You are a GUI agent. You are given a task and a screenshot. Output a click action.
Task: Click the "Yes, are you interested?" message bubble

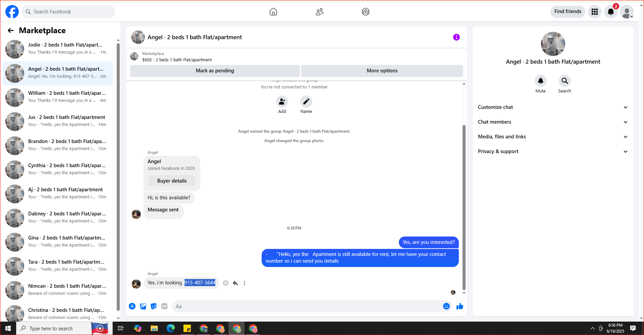429,242
